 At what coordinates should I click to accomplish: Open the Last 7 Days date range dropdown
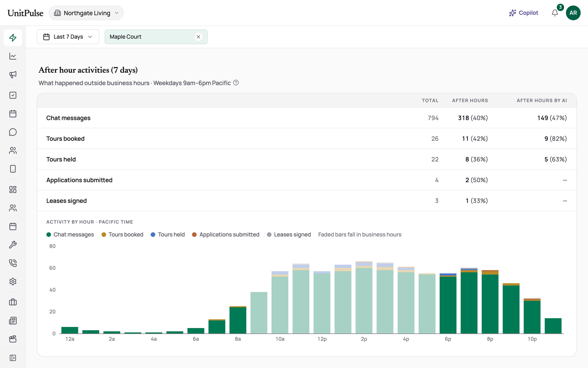(x=68, y=37)
